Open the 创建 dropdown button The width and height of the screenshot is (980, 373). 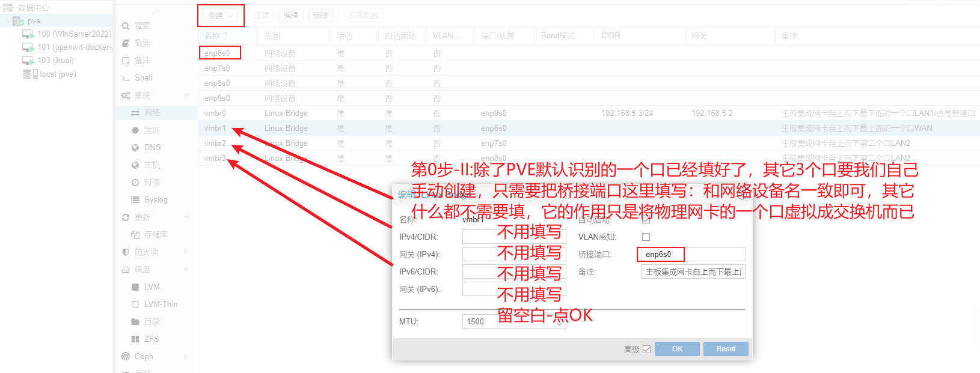click(221, 16)
